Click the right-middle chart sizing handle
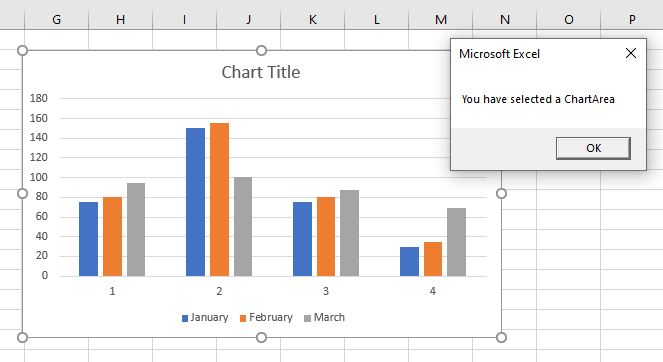This screenshot has height=362, width=663. point(501,194)
